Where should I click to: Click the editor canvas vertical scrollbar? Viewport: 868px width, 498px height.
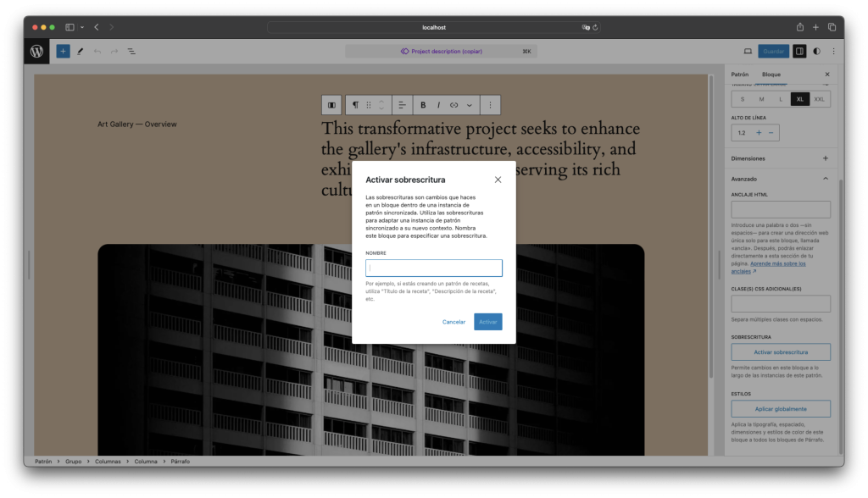coord(711,227)
